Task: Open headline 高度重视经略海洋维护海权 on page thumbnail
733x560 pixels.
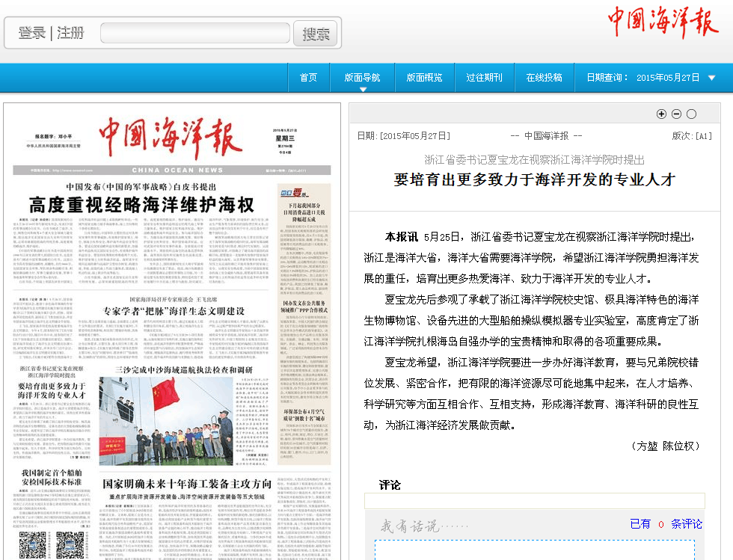Action: 141,205
